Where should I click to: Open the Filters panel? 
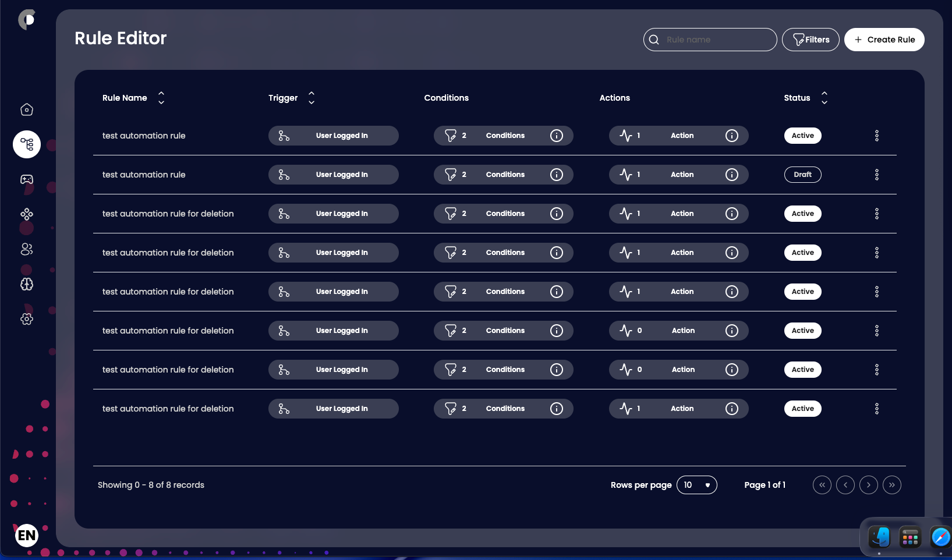click(811, 39)
